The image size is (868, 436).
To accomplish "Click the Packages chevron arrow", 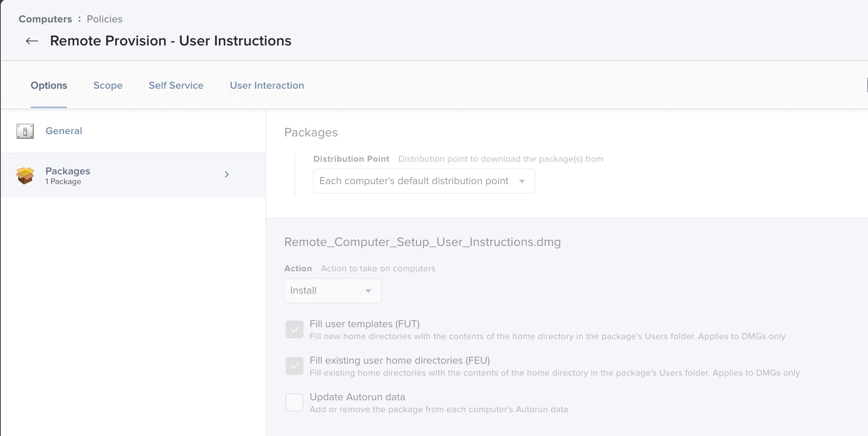I will click(227, 174).
